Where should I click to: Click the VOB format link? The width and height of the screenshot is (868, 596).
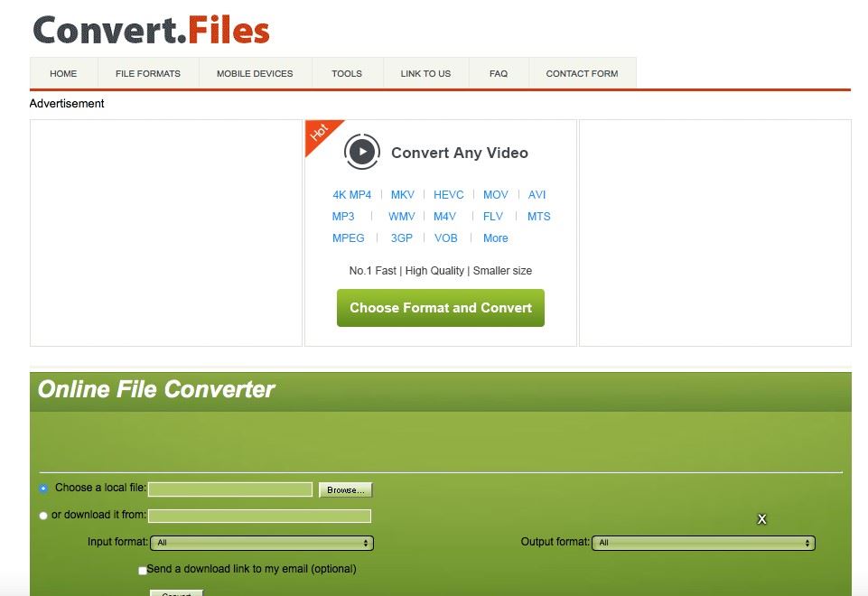pyautogui.click(x=445, y=238)
